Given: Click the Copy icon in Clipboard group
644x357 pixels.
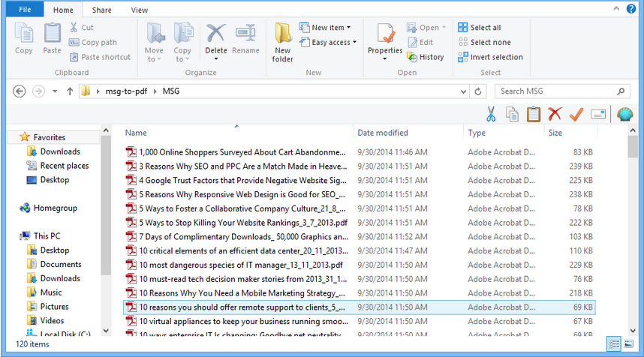Looking at the screenshot, I should coord(24,33).
